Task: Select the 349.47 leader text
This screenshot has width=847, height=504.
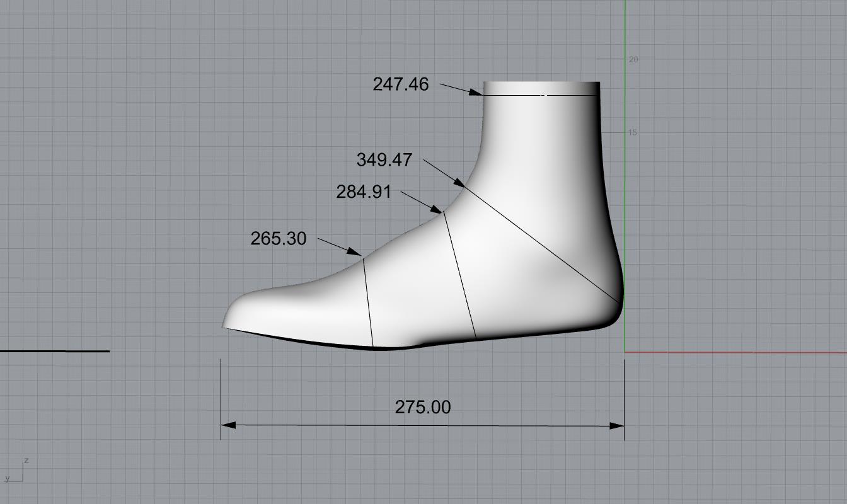Action: click(x=384, y=160)
